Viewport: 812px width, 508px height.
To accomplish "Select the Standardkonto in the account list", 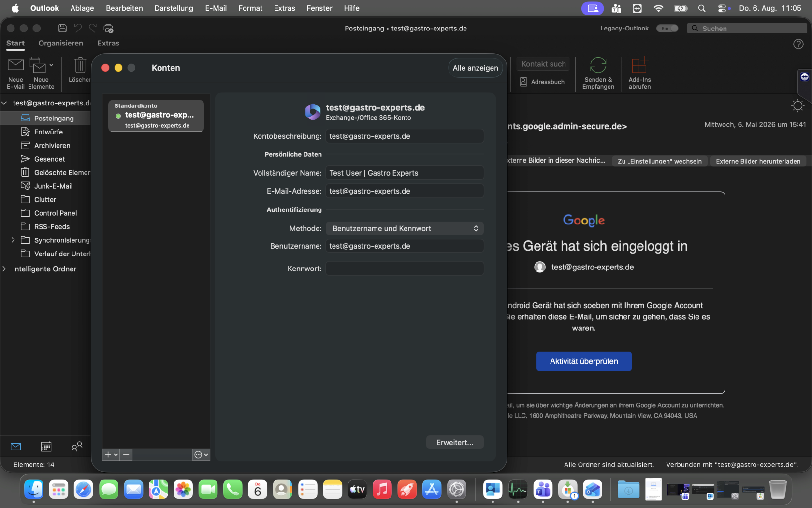I will click(x=156, y=116).
